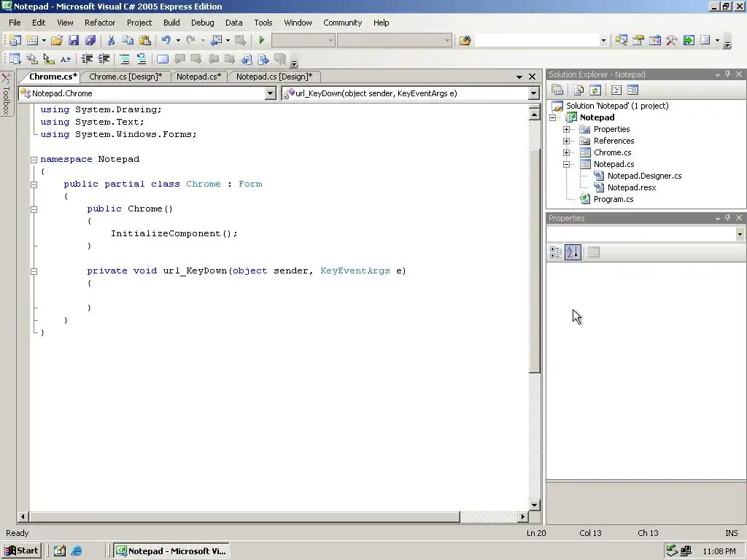Click the Display Word Completion icon
The height and width of the screenshot is (560, 747).
click(66, 59)
